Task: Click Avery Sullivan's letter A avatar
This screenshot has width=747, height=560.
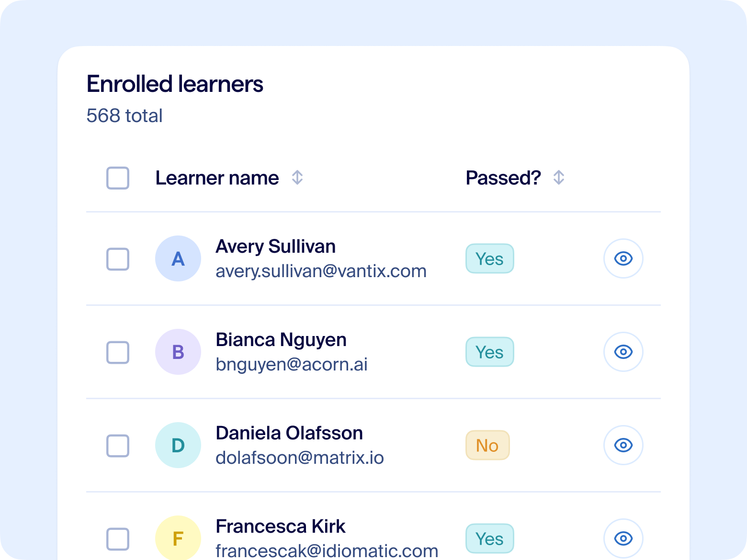Action: pyautogui.click(x=178, y=258)
